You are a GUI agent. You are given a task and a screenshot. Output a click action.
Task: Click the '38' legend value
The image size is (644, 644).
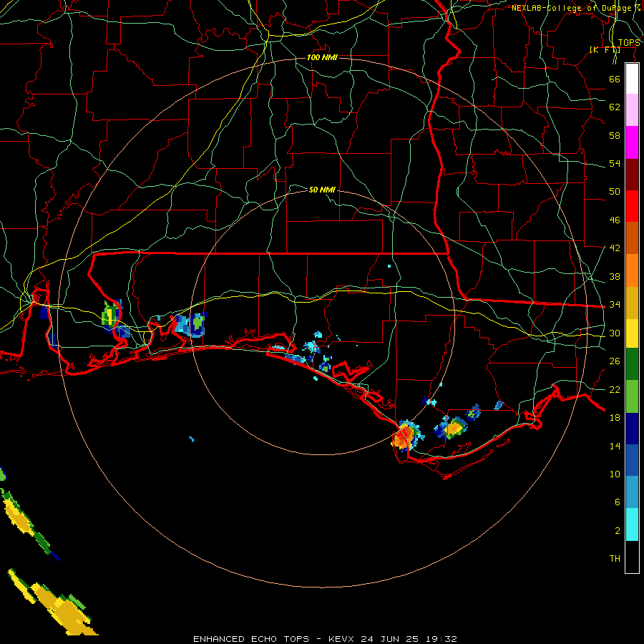[x=615, y=276]
